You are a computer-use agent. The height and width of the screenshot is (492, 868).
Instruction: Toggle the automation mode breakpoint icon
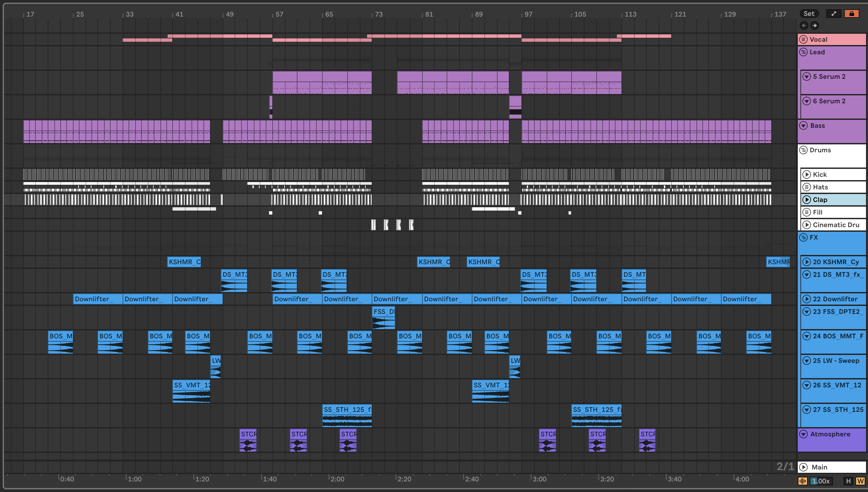[834, 14]
